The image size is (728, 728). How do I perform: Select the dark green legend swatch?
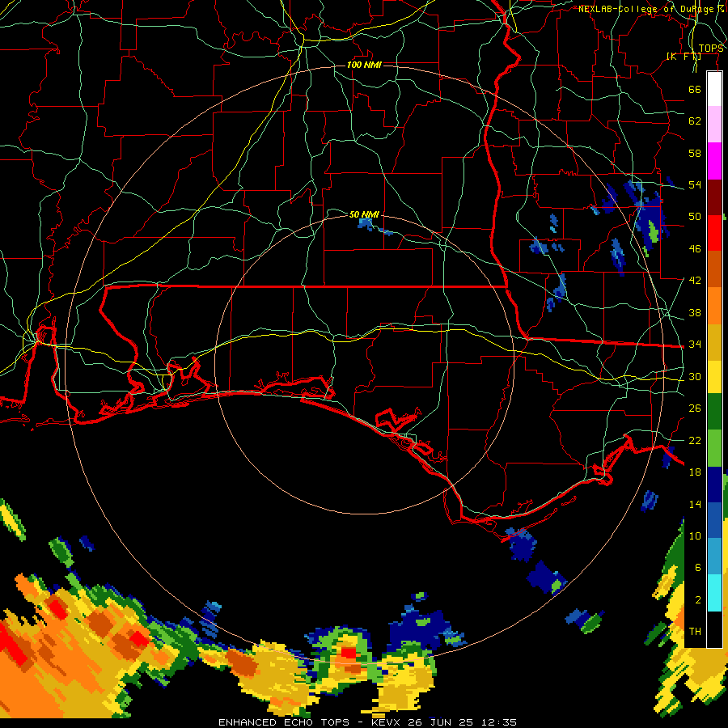(x=714, y=412)
